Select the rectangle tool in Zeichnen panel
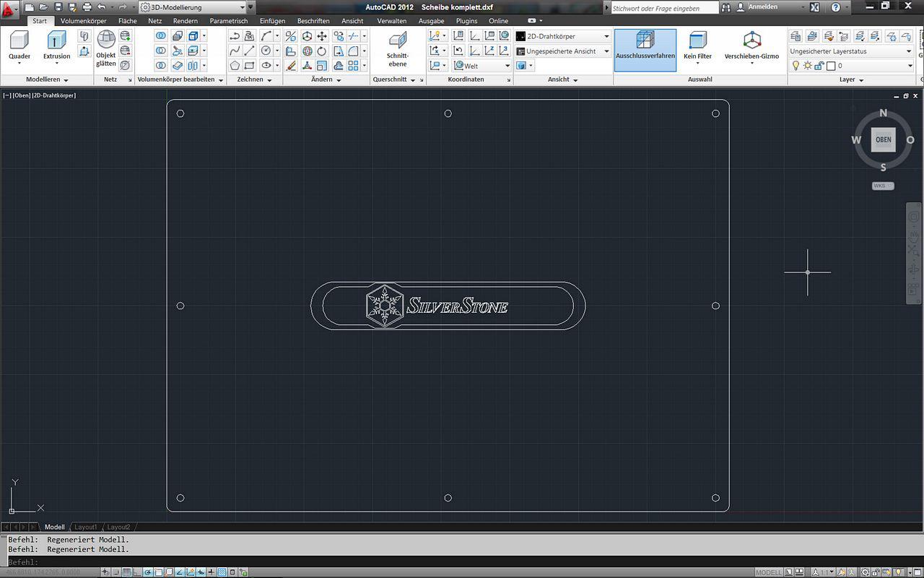 (250, 66)
